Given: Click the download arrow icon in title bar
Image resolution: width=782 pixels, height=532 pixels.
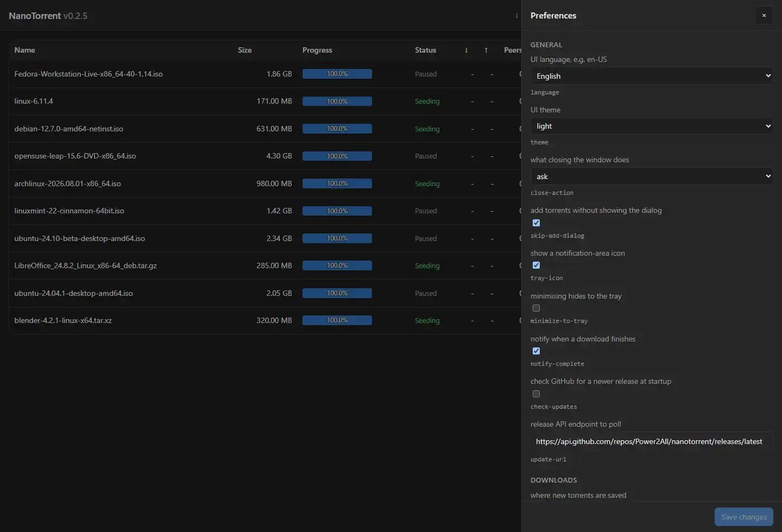Looking at the screenshot, I should 516,15.
